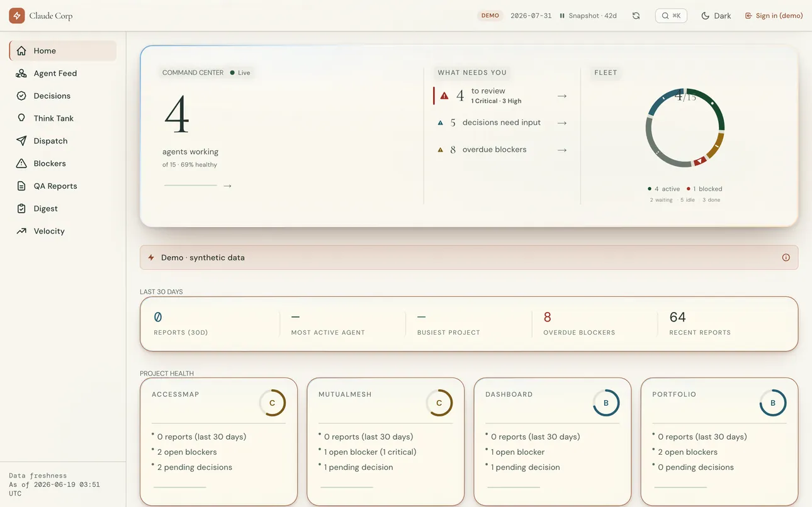Click arrow next to 'decisions need input'

pyautogui.click(x=562, y=123)
